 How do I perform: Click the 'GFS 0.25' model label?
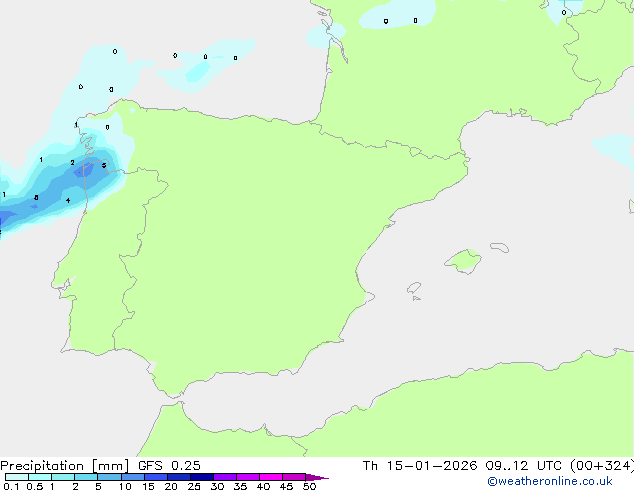(x=169, y=466)
